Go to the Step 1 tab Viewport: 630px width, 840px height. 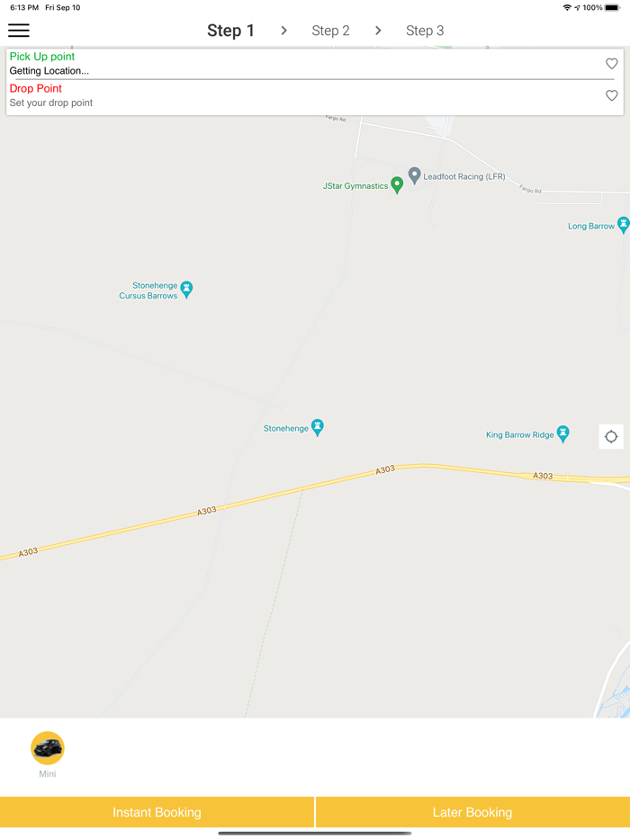pos(230,31)
